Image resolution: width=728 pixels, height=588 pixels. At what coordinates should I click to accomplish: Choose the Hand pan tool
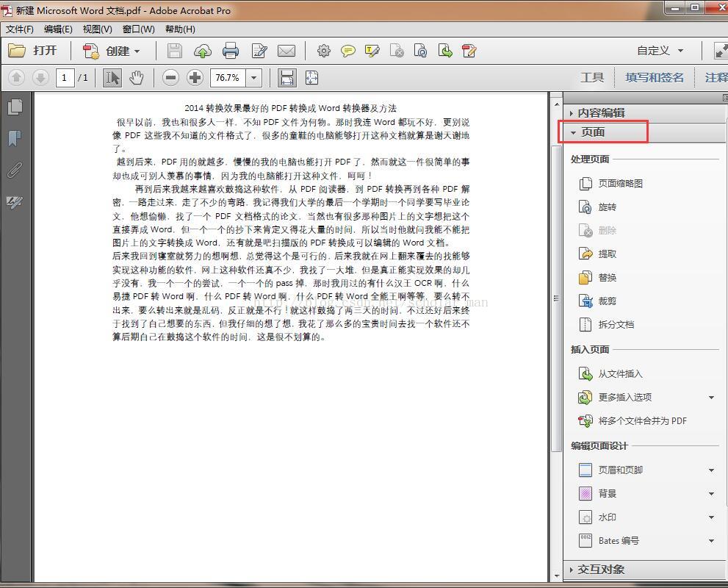coord(137,78)
